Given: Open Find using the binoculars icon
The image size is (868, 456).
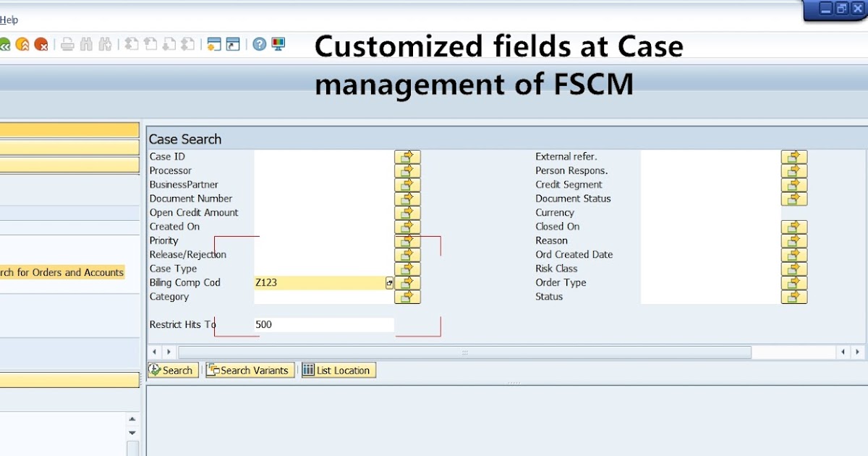Looking at the screenshot, I should (85, 43).
